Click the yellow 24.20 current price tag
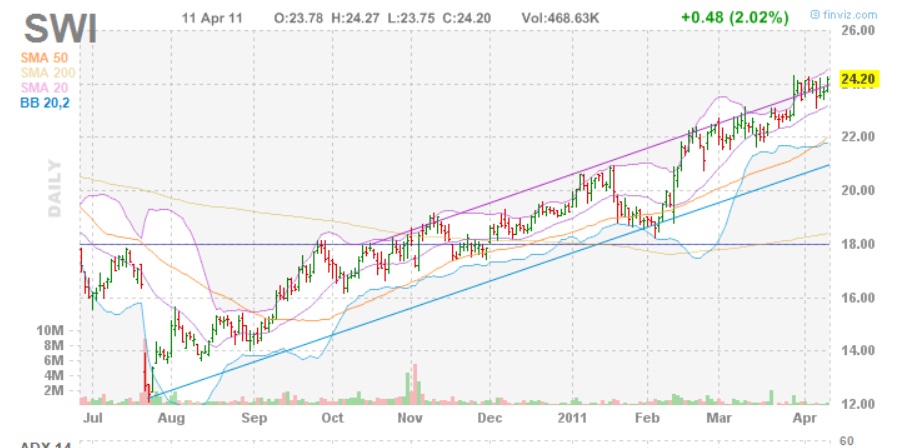The image size is (899, 448). point(859,78)
